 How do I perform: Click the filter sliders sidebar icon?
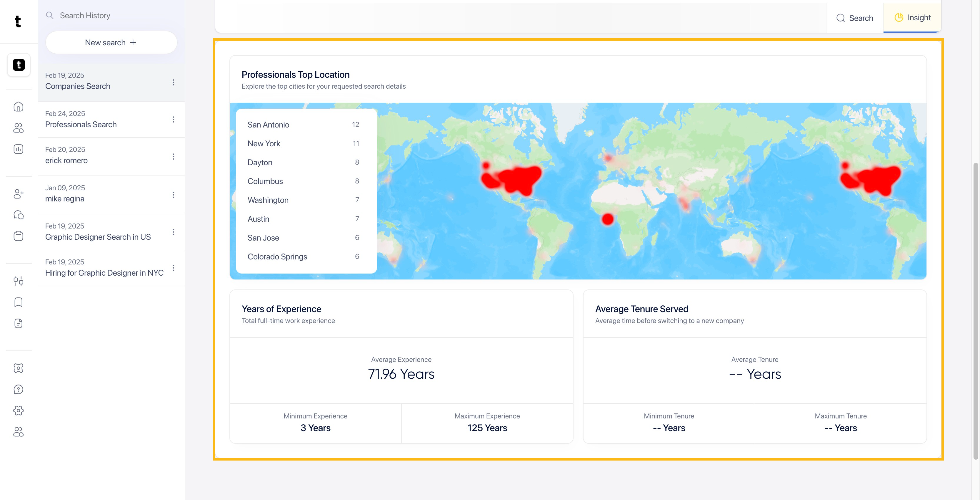18,281
